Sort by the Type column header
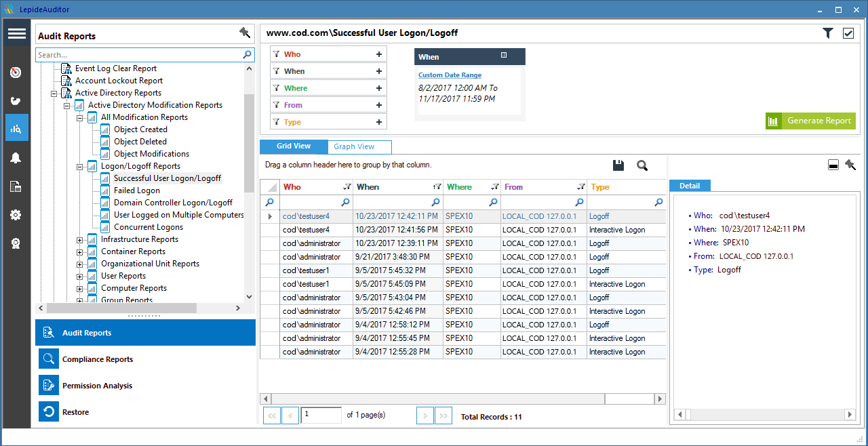 pyautogui.click(x=600, y=187)
